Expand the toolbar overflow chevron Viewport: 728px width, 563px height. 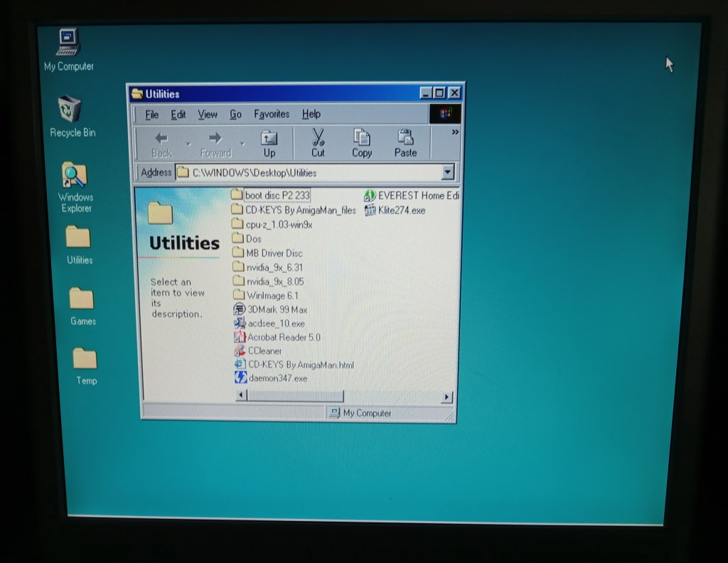tap(455, 132)
